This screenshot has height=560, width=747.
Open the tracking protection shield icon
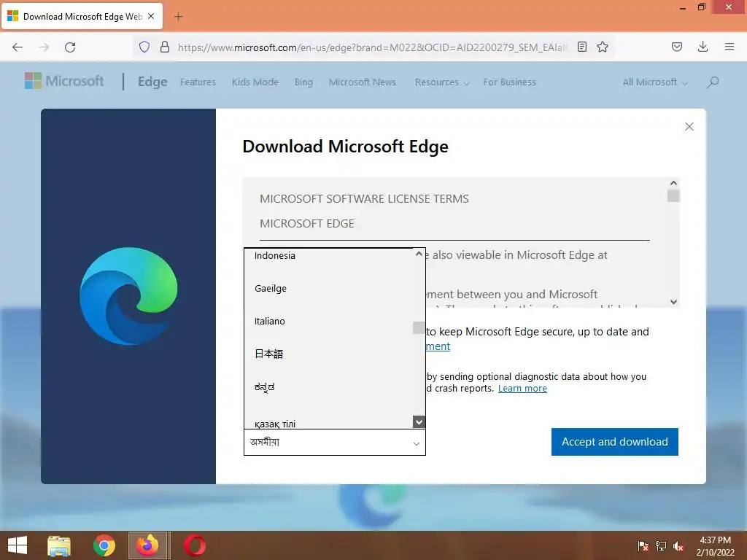tap(144, 47)
